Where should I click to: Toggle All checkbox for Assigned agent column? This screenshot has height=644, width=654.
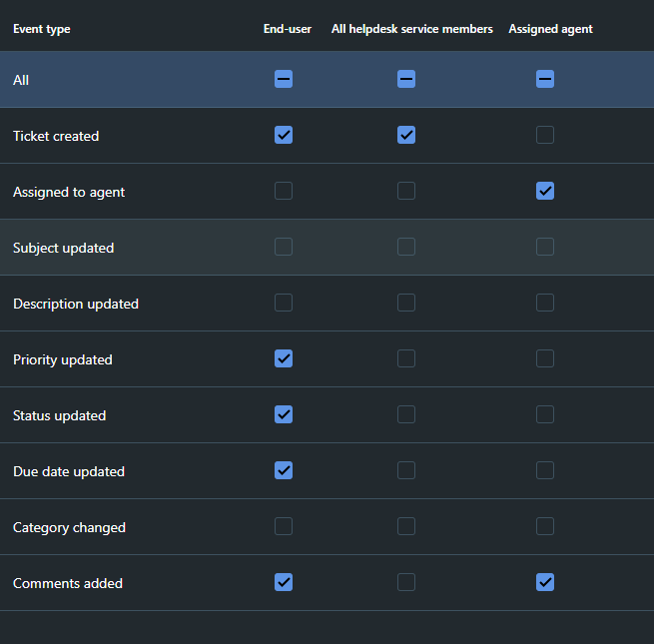point(545,79)
